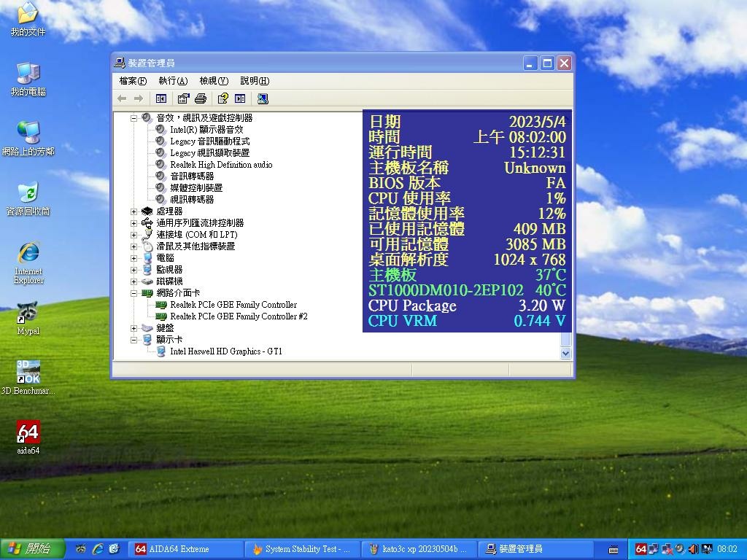
Task: Select the 視訊轉碼器 entry
Action: 192,200
